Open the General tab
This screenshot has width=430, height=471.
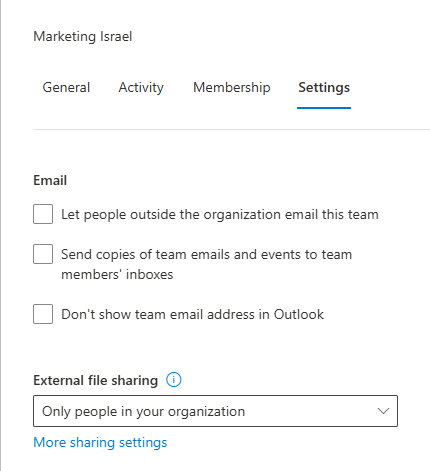[66, 88]
